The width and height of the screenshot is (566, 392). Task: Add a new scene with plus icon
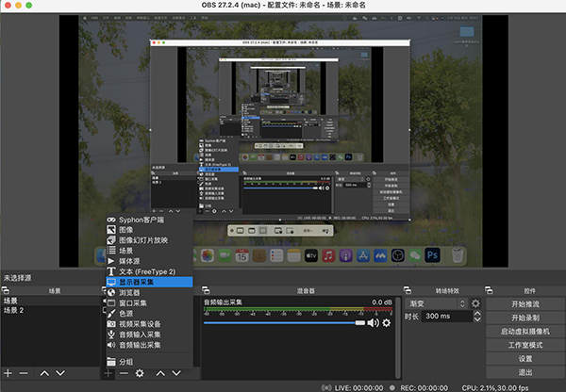point(8,373)
